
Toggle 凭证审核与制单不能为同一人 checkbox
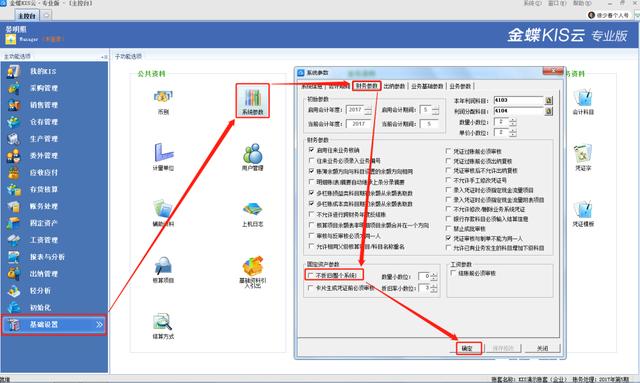(448, 238)
